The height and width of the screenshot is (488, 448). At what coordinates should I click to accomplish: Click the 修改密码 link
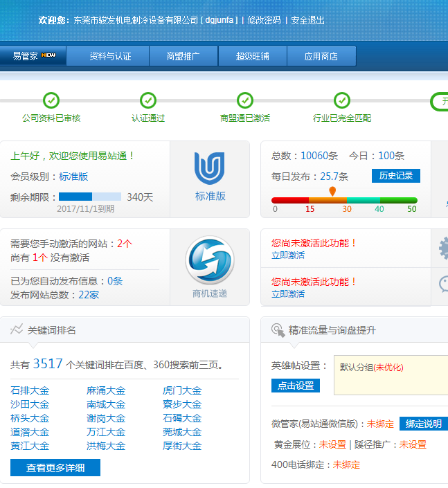[264, 20]
